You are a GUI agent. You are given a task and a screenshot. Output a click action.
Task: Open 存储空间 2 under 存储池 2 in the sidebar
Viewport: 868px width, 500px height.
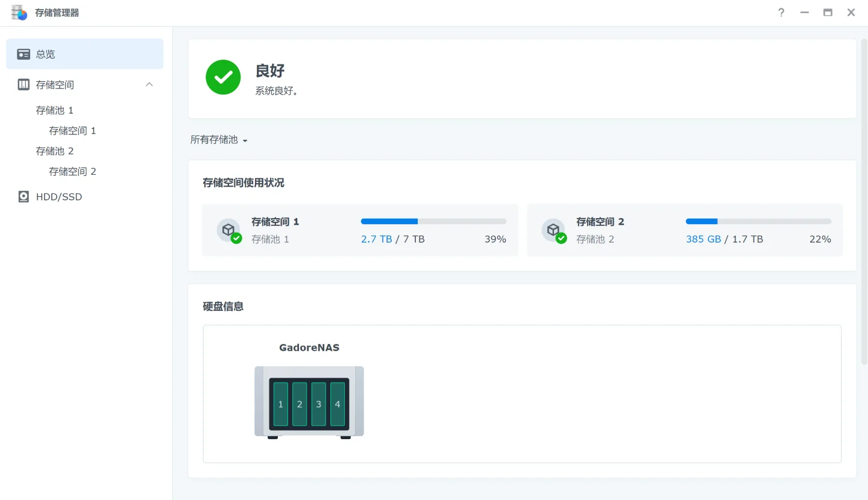coord(72,172)
